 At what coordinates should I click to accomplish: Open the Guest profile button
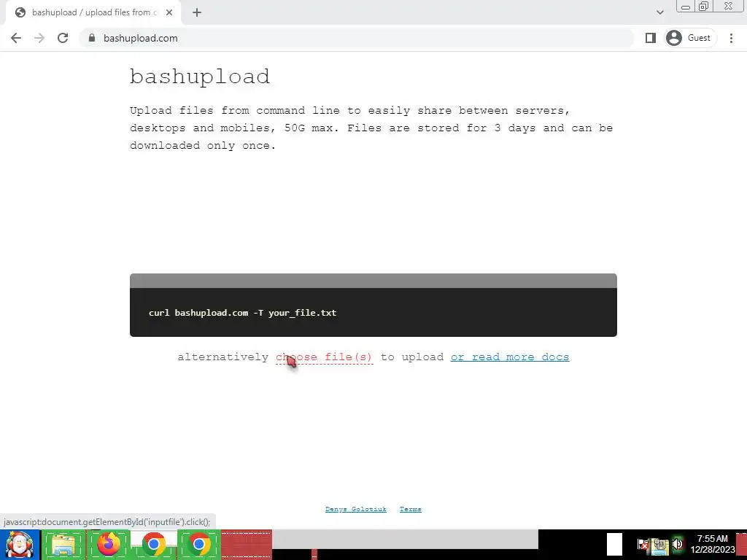[x=690, y=38]
